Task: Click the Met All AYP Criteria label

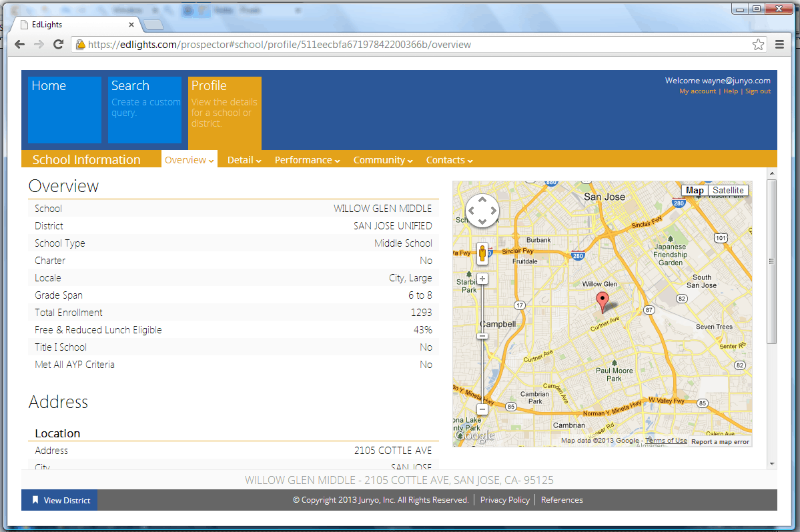Action: (x=75, y=365)
